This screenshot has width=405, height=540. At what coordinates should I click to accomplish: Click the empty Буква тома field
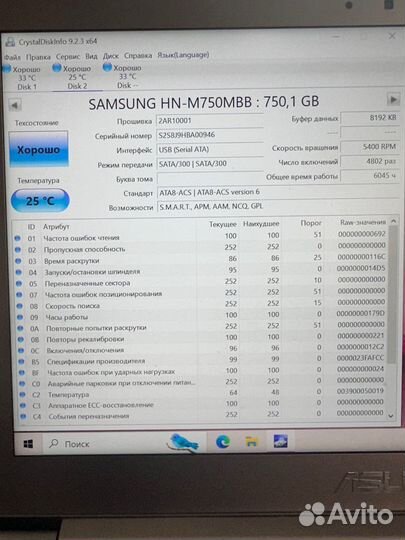(210, 178)
